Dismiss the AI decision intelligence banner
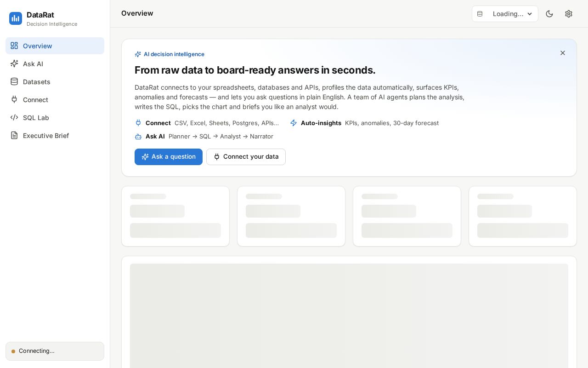This screenshot has width=588, height=368. pyautogui.click(x=563, y=53)
